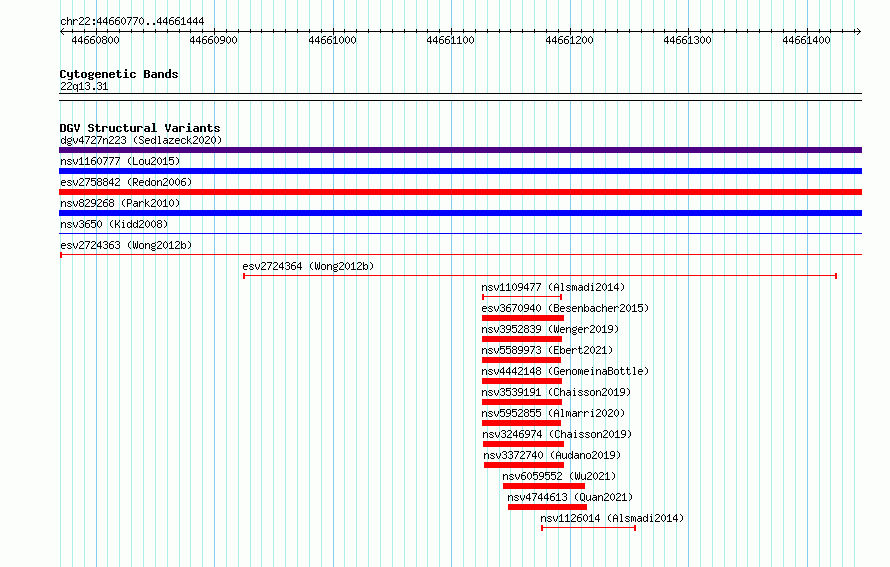
Task: Click the esv2758842 (Redon2006) red bar
Action: (x=460, y=192)
